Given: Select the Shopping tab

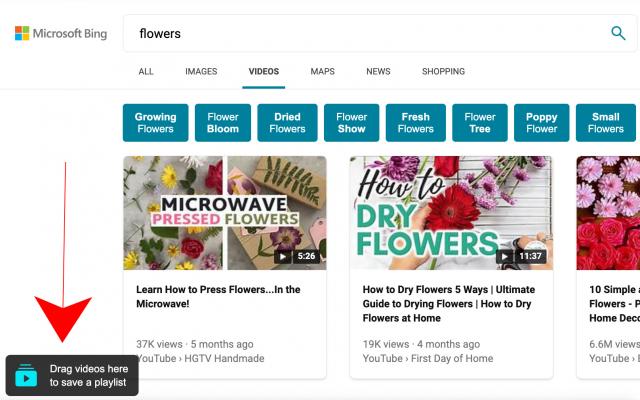Looking at the screenshot, I should tap(443, 71).
